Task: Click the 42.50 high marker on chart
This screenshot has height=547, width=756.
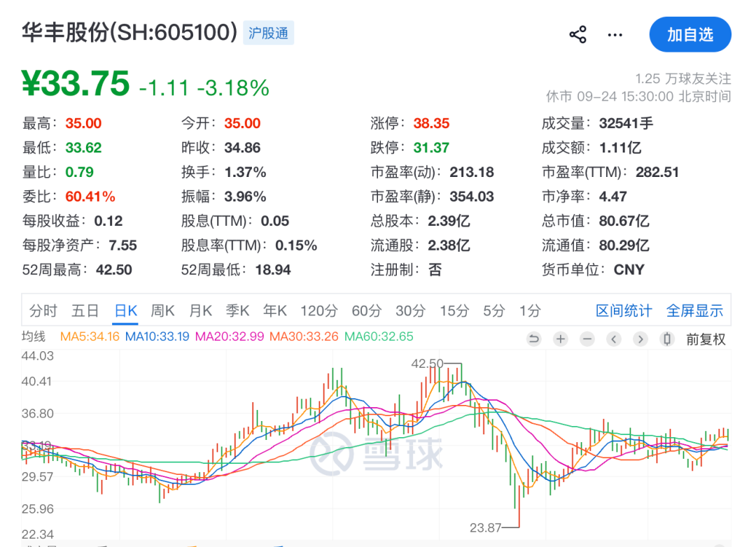Action: coord(427,364)
